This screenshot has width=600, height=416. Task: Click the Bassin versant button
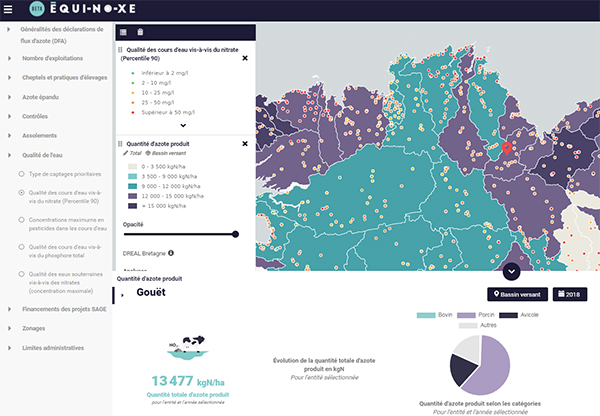[x=518, y=294]
